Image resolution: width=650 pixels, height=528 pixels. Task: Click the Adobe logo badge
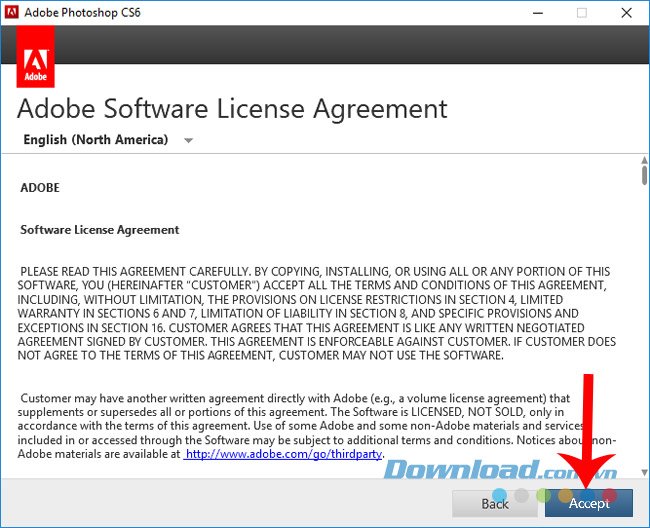tap(35, 57)
